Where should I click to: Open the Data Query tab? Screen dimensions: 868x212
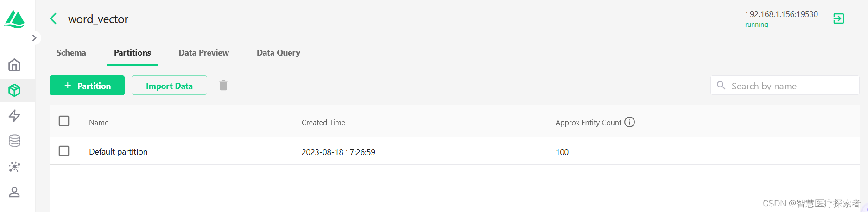point(279,53)
